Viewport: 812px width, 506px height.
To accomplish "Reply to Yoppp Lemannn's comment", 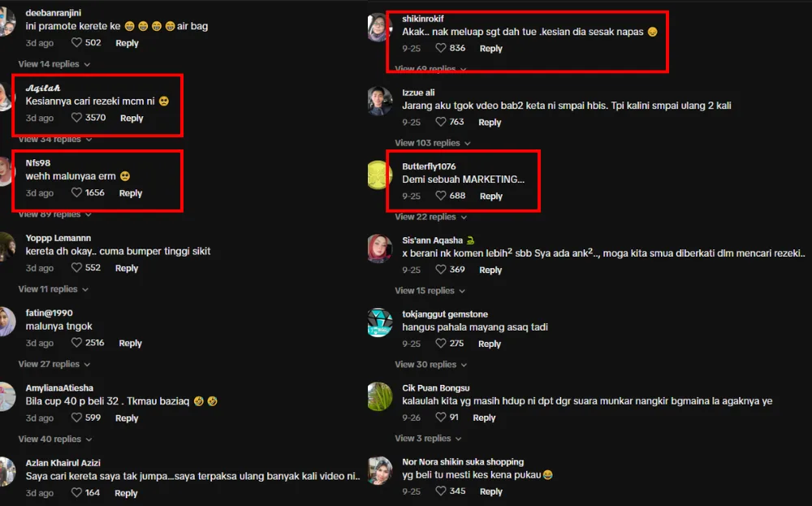I will pyautogui.click(x=127, y=268).
